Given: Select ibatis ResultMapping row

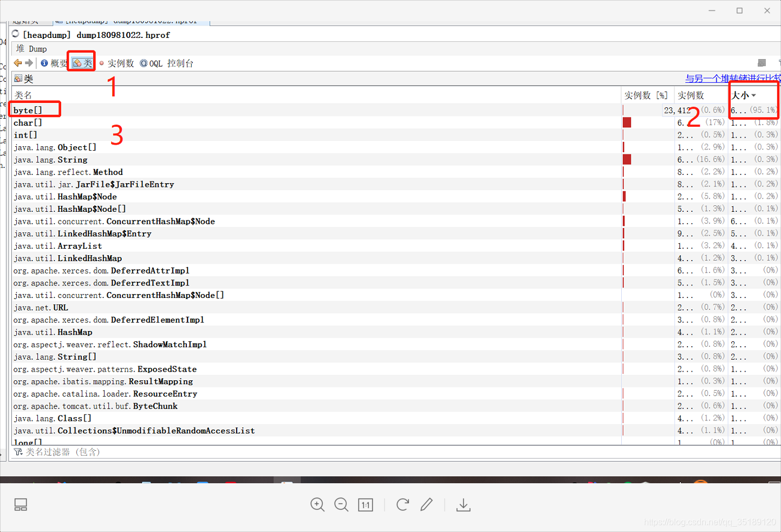Looking at the screenshot, I should 395,381.
